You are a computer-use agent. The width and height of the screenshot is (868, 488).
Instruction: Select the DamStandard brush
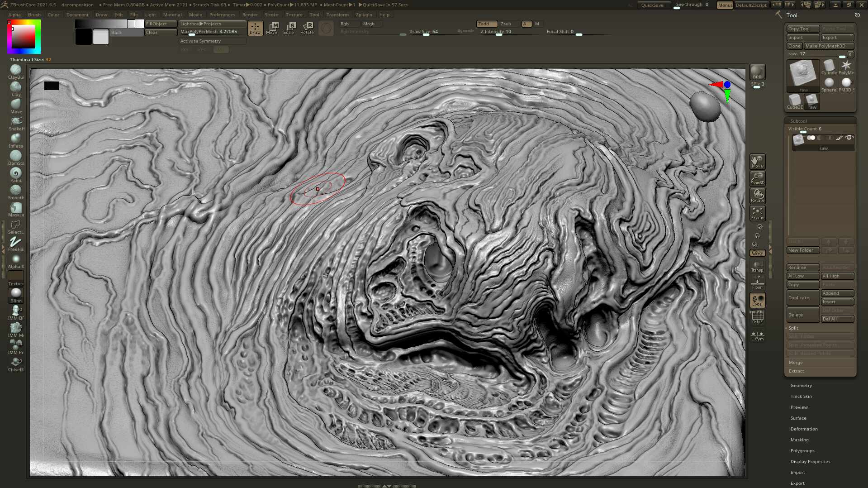pos(15,156)
